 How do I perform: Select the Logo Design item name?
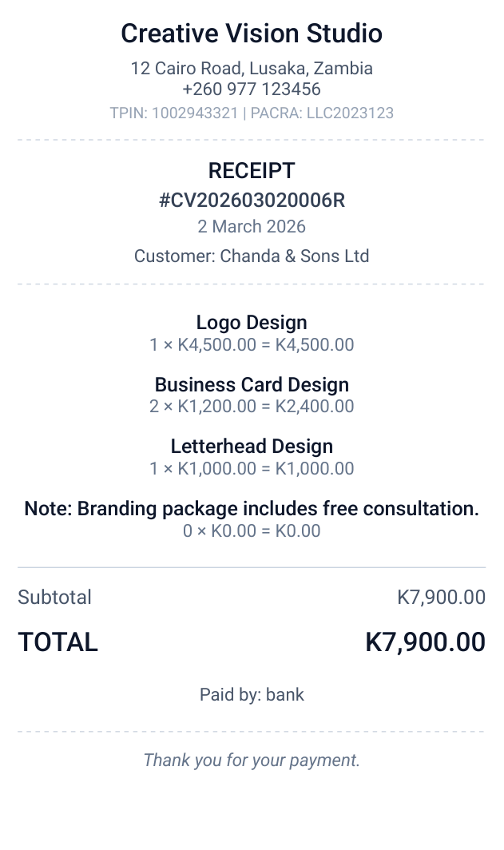252,323
